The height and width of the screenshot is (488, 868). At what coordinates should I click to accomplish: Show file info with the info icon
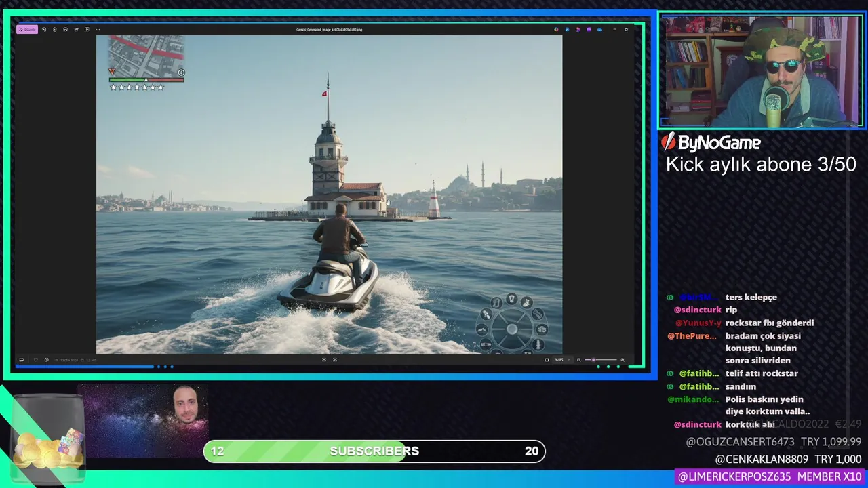pyautogui.click(x=46, y=360)
